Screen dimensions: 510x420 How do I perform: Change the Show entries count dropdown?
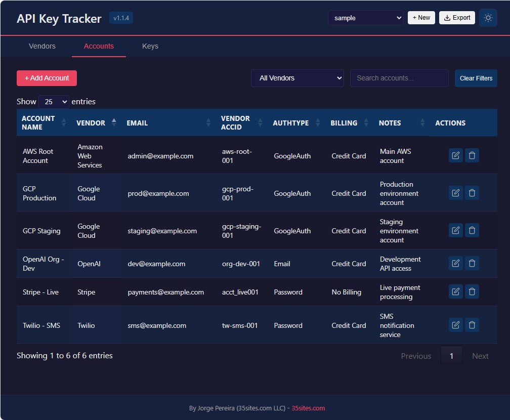pos(54,102)
